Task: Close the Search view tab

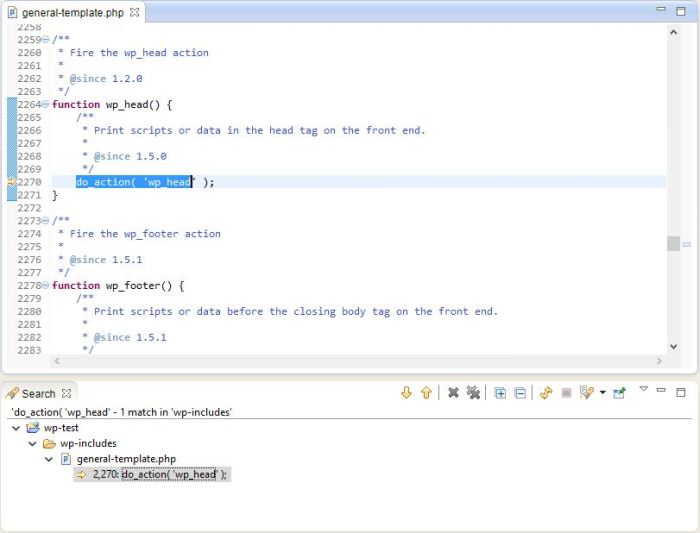Action: (x=66, y=393)
